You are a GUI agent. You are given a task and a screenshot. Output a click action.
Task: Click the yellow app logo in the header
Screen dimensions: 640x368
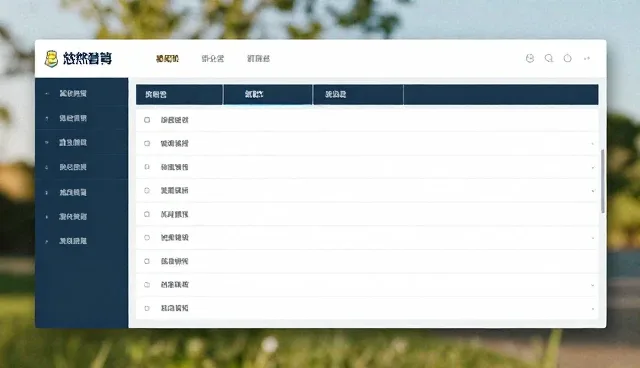51,59
